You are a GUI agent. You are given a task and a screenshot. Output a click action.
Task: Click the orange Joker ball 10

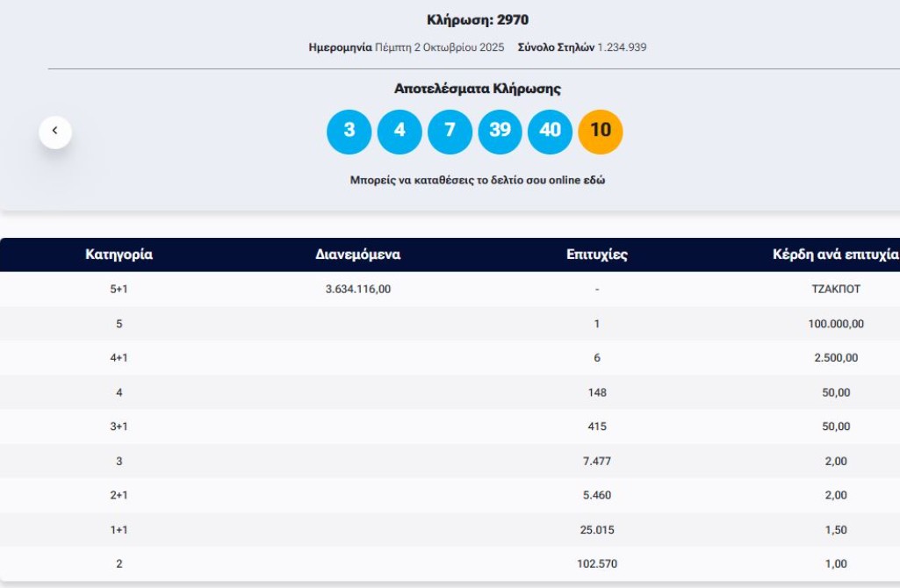pyautogui.click(x=601, y=132)
